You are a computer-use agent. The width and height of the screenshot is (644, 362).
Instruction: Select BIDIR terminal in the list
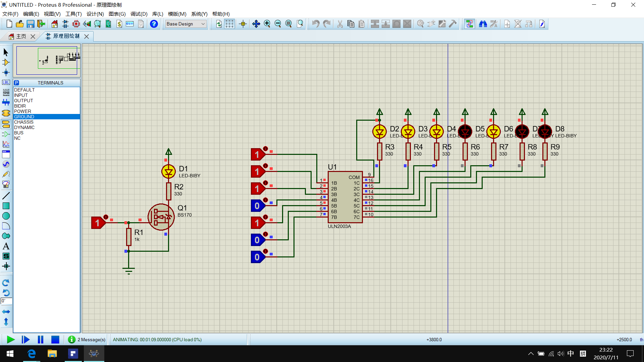pos(47,106)
